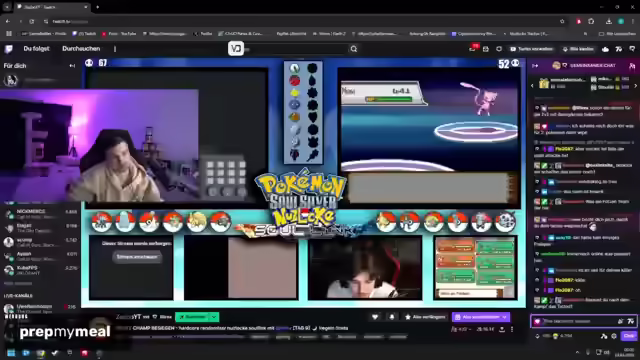Open the purple subscribe gift dropdown

tap(481, 317)
